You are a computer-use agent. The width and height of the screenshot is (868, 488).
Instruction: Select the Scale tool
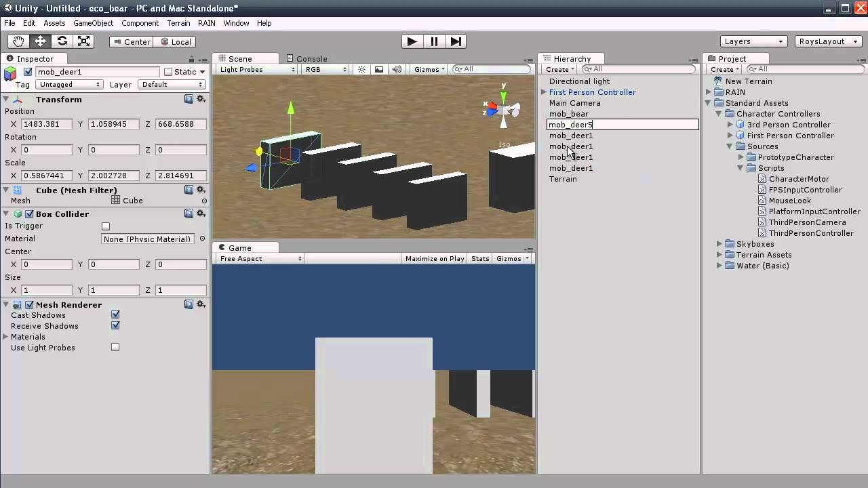(83, 41)
